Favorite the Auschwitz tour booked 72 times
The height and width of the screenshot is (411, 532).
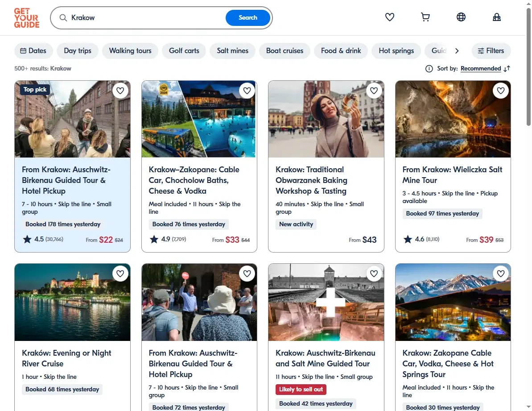247,274
